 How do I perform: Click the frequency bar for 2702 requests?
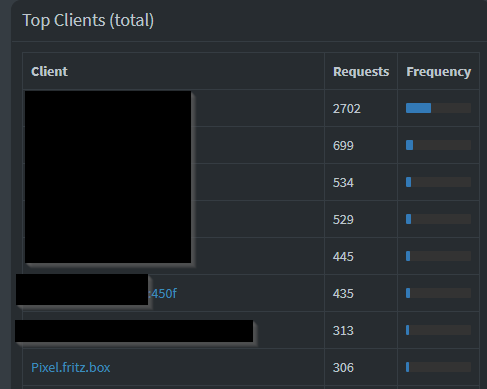click(438, 108)
